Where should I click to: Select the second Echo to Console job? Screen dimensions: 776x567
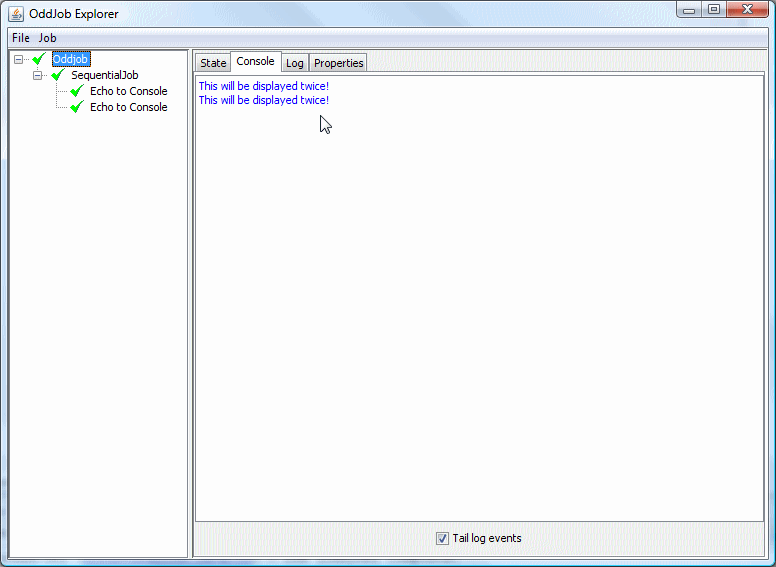128,107
